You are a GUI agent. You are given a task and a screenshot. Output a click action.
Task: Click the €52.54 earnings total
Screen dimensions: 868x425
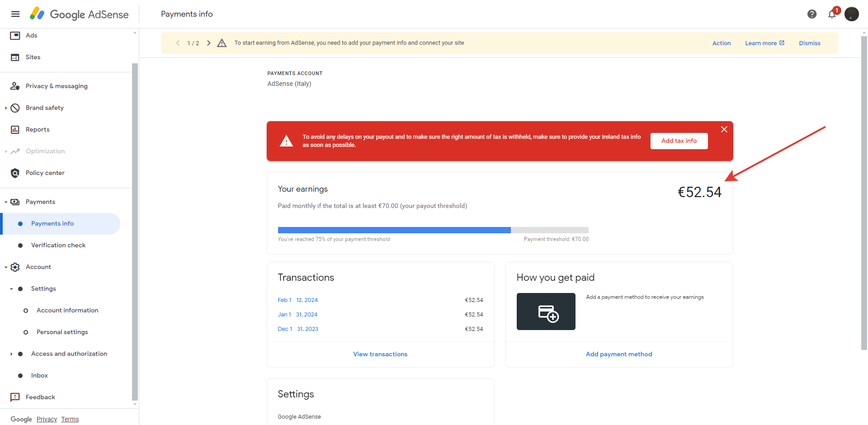(699, 192)
